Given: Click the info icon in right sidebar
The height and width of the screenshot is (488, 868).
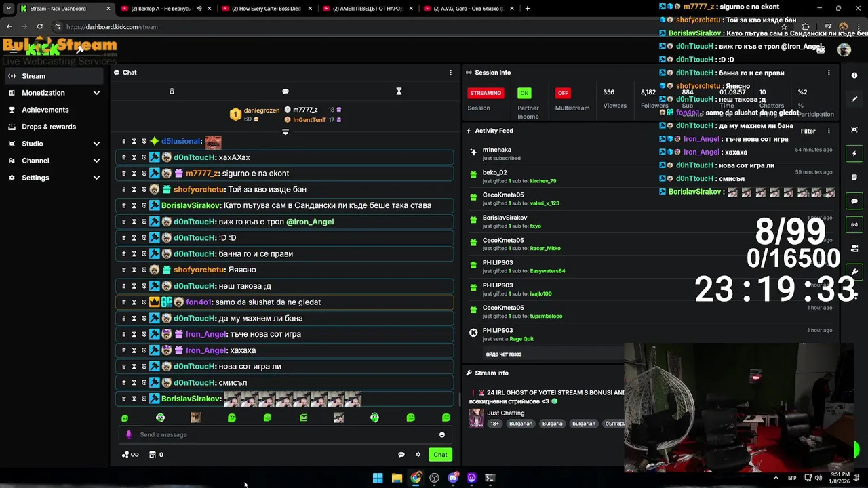Looking at the screenshot, I should tap(854, 75).
